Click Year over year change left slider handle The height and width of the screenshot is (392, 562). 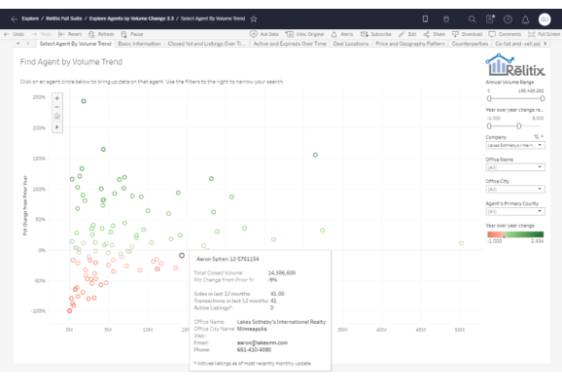pos(489,125)
